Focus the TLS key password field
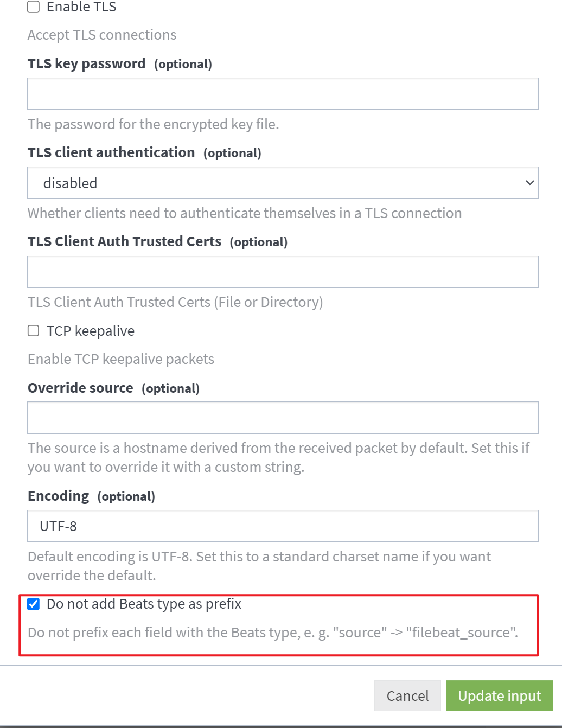The height and width of the screenshot is (728, 562). click(282, 94)
